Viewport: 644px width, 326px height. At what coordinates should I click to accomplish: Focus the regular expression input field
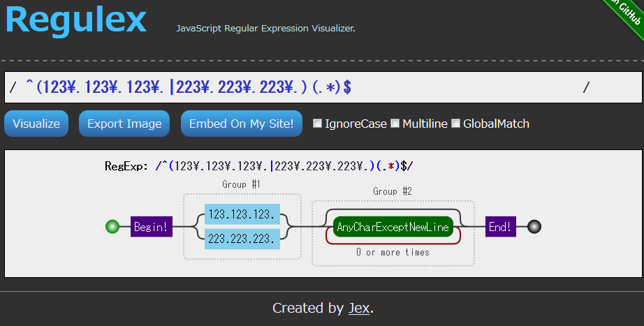pyautogui.click(x=323, y=87)
